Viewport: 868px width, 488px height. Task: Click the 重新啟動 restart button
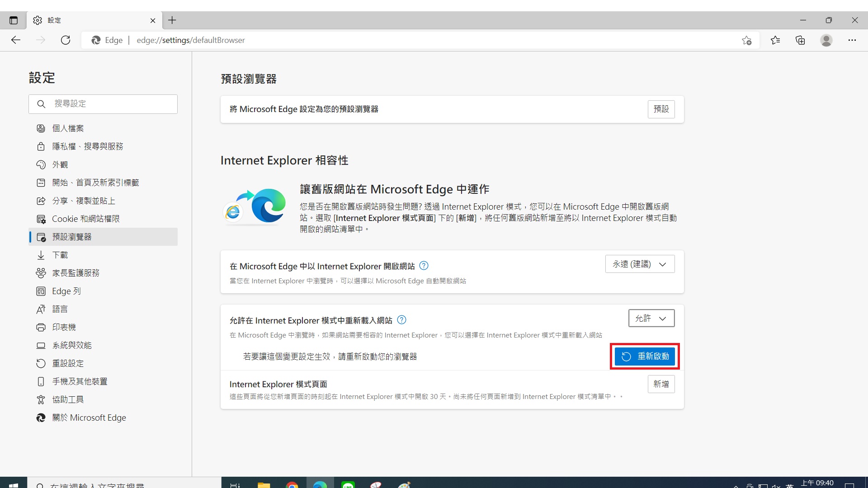(645, 357)
